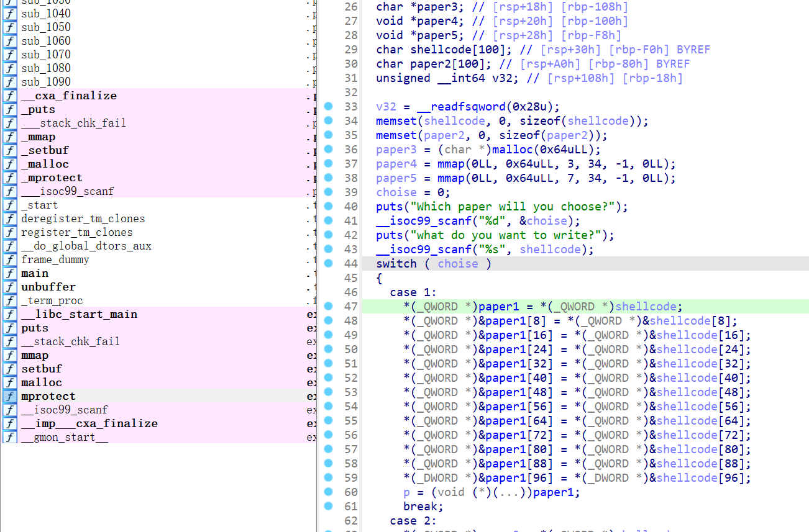Click the function icon beside main
Screen dimensions: 809x532
(x=10, y=273)
